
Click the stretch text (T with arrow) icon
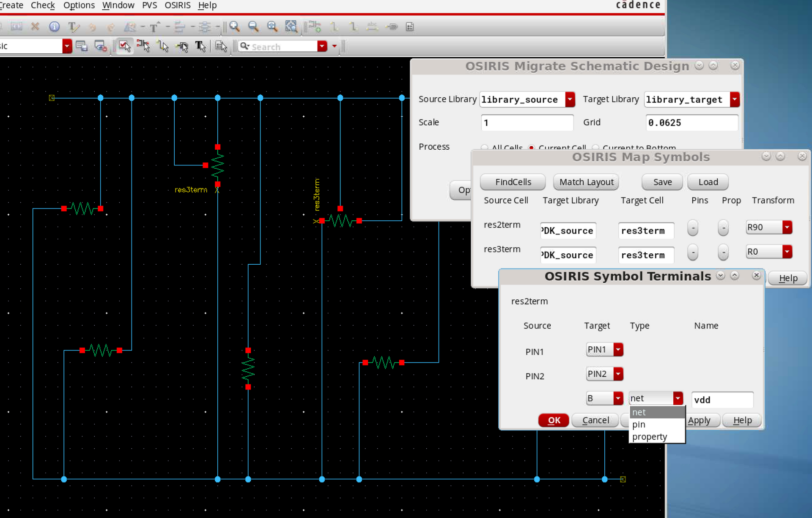click(x=155, y=27)
